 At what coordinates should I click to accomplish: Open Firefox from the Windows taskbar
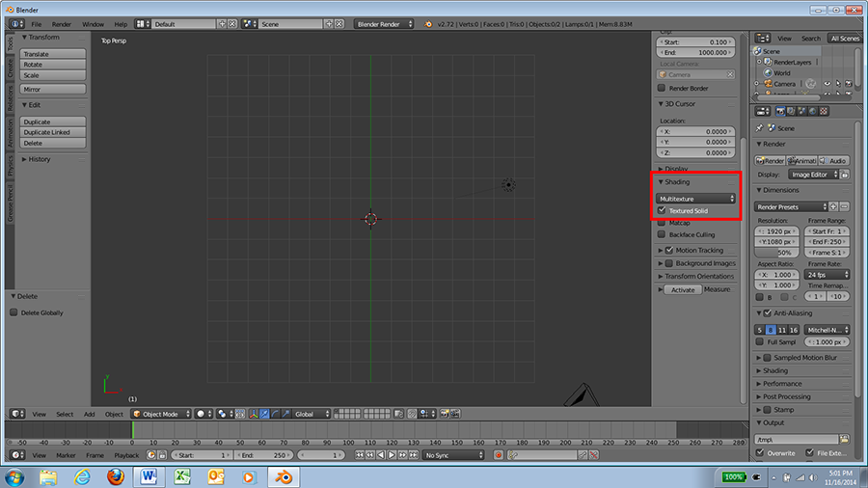point(116,476)
